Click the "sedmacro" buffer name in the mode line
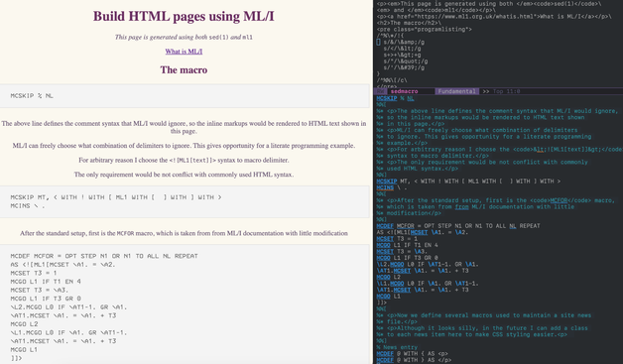Viewport: 623px width, 364px height. (x=404, y=91)
